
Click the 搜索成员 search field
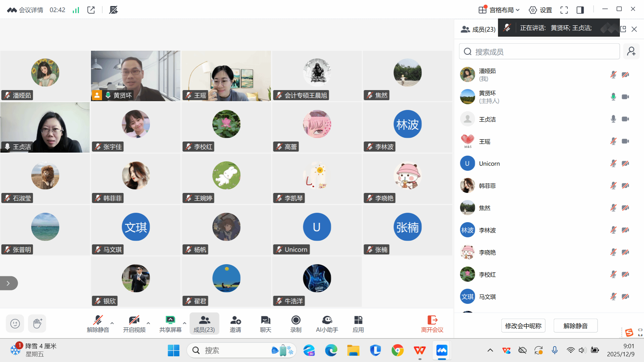pyautogui.click(x=539, y=52)
